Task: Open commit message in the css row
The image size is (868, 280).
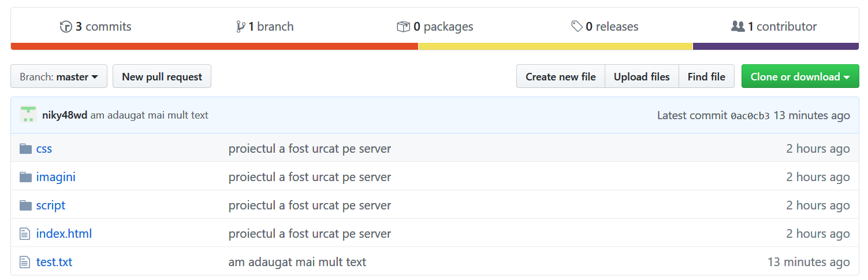Action: pyautogui.click(x=310, y=149)
